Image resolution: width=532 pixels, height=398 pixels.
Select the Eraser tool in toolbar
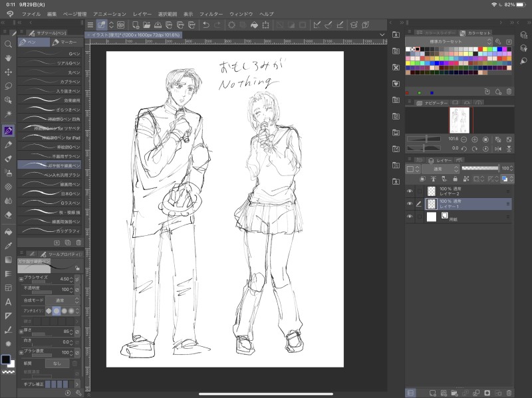tap(9, 215)
